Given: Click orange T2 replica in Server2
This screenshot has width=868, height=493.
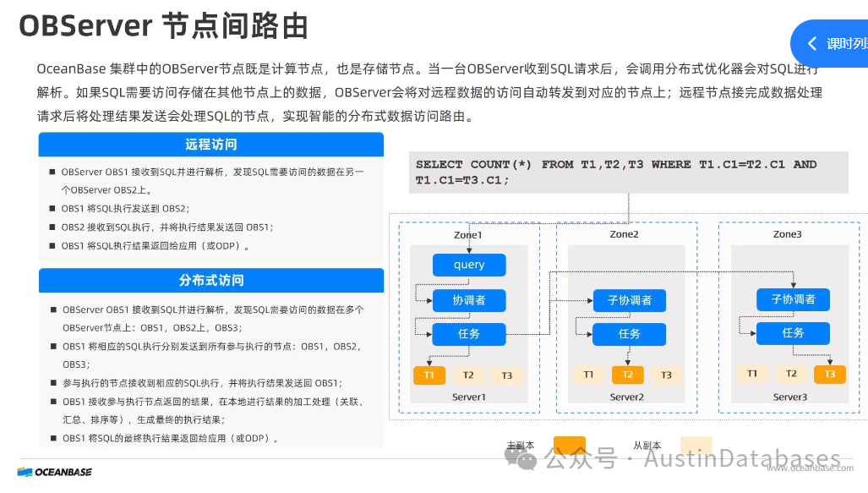Looking at the screenshot, I should (x=628, y=375).
